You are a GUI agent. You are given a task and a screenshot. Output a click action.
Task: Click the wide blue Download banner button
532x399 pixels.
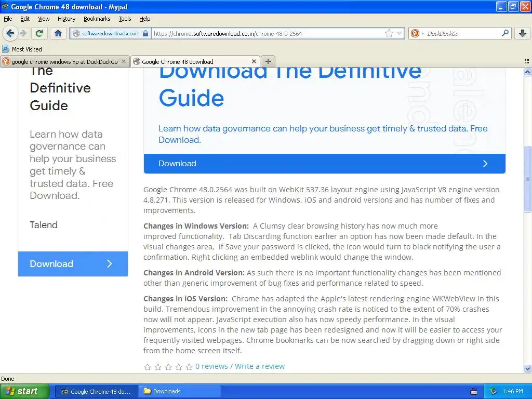pos(324,164)
